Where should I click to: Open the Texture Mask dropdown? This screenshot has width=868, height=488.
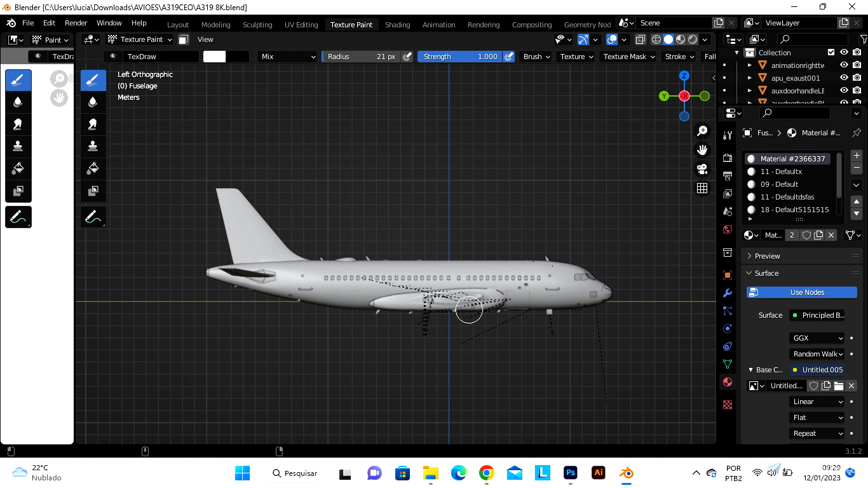point(629,57)
